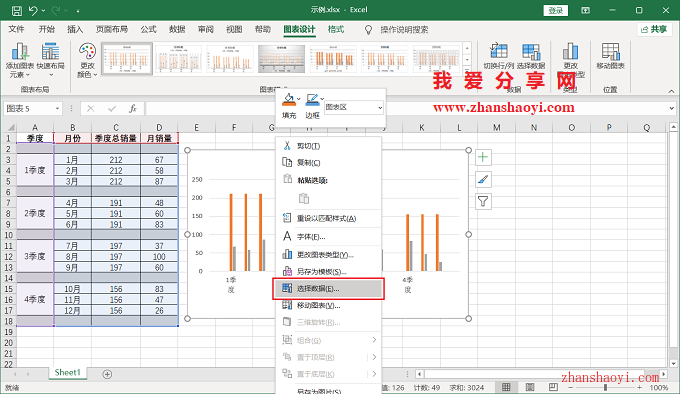Open the Quick Layout gallery

50,60
